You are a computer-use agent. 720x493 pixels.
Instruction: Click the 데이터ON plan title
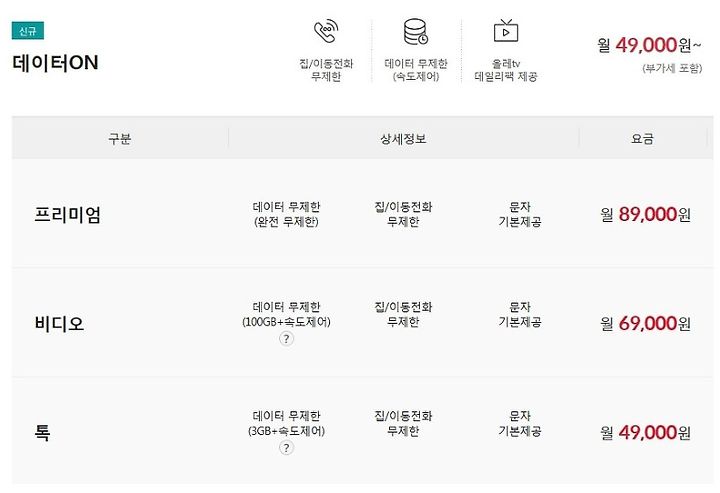(x=55, y=63)
